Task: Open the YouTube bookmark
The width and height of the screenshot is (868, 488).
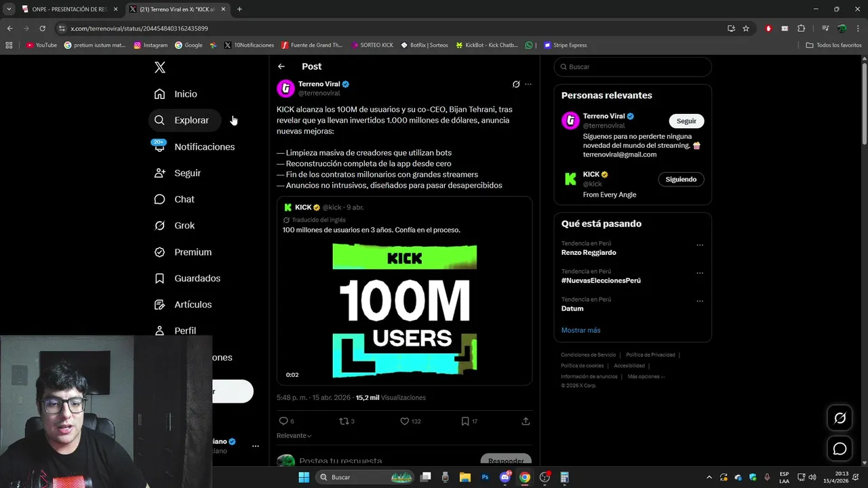Action: pos(41,45)
